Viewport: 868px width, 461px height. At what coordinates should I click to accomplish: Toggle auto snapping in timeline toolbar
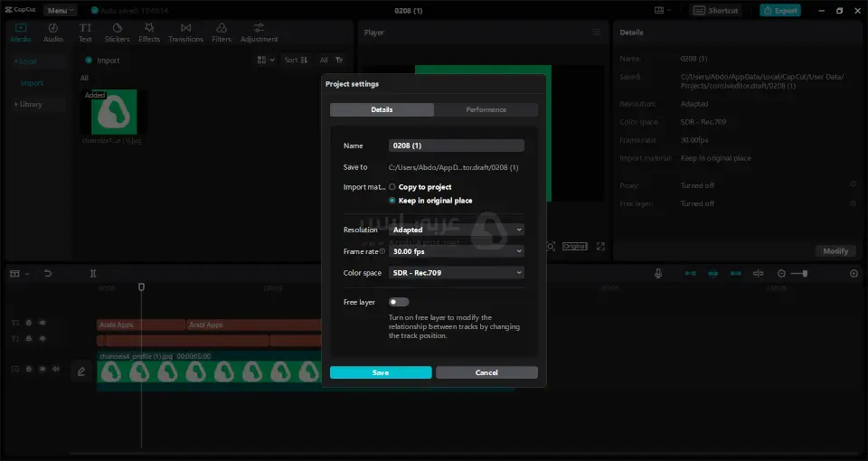(712, 273)
